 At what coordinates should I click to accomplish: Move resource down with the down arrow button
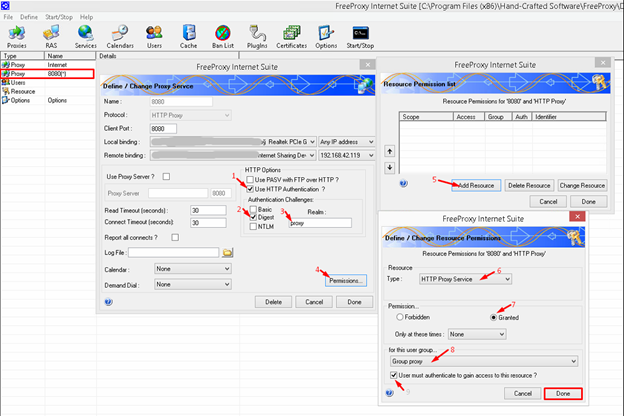pyautogui.click(x=390, y=167)
